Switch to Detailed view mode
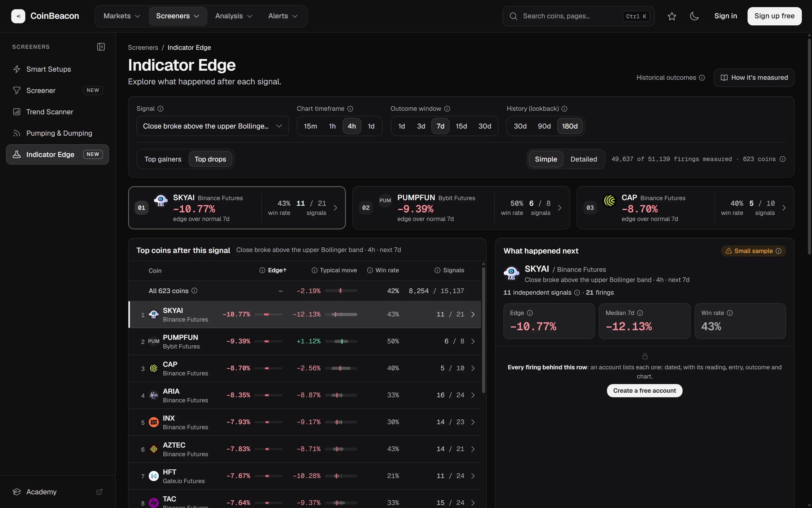The image size is (812, 508). coord(584,159)
